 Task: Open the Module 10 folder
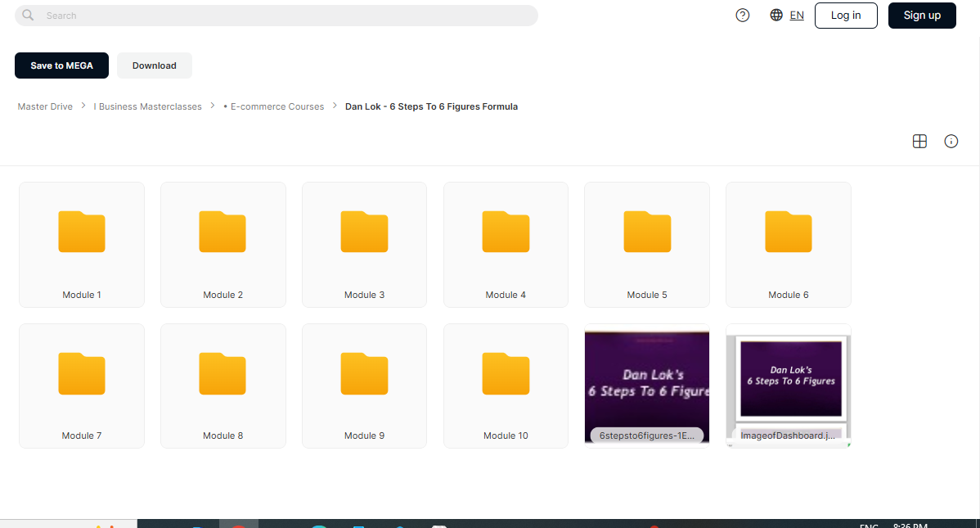tap(506, 386)
